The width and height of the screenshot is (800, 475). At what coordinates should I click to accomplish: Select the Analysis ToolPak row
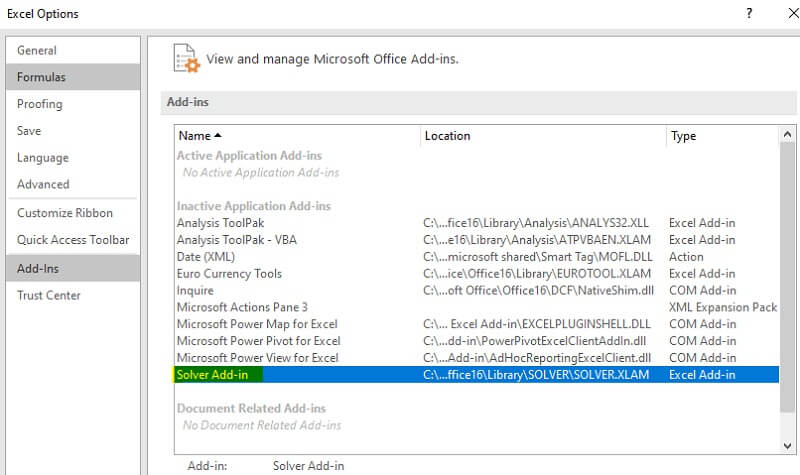(477, 223)
